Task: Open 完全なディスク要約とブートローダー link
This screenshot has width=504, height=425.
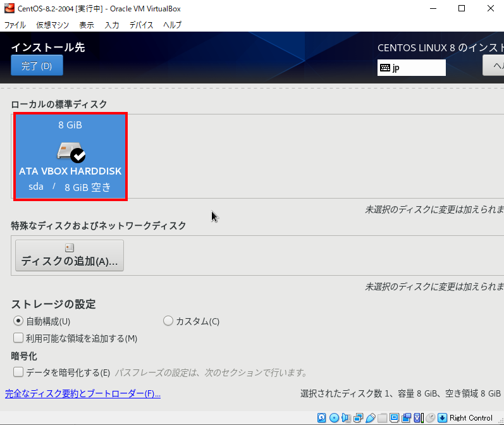Action: pos(83,393)
